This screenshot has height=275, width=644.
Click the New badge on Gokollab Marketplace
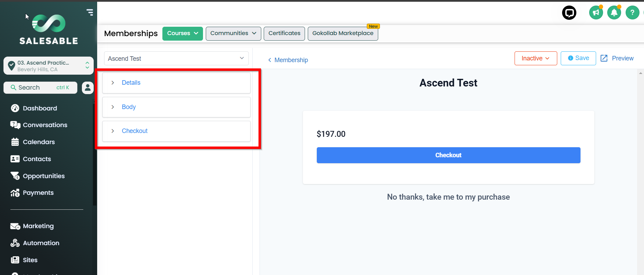(373, 26)
